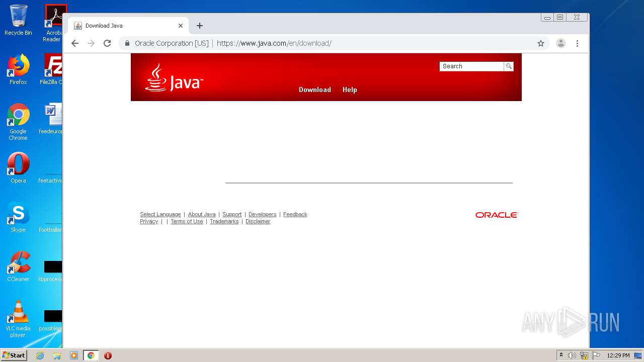Viewport: 644px width, 362px height.
Task: Select the Recycle Bin desktop icon
Action: coord(18,20)
